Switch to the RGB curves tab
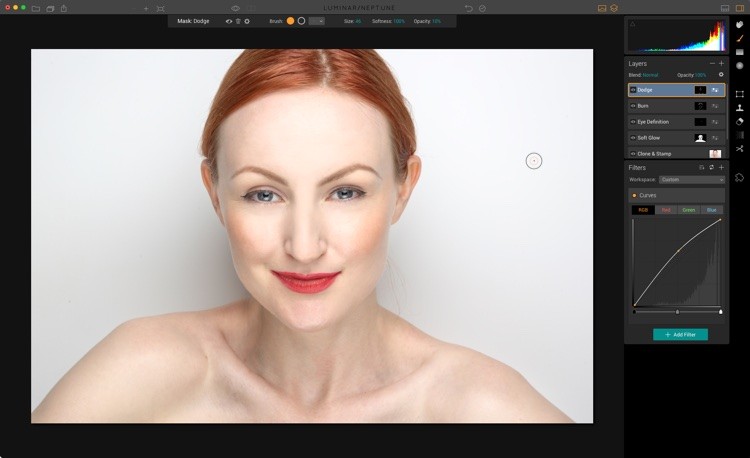The width and height of the screenshot is (750, 458). pos(643,210)
